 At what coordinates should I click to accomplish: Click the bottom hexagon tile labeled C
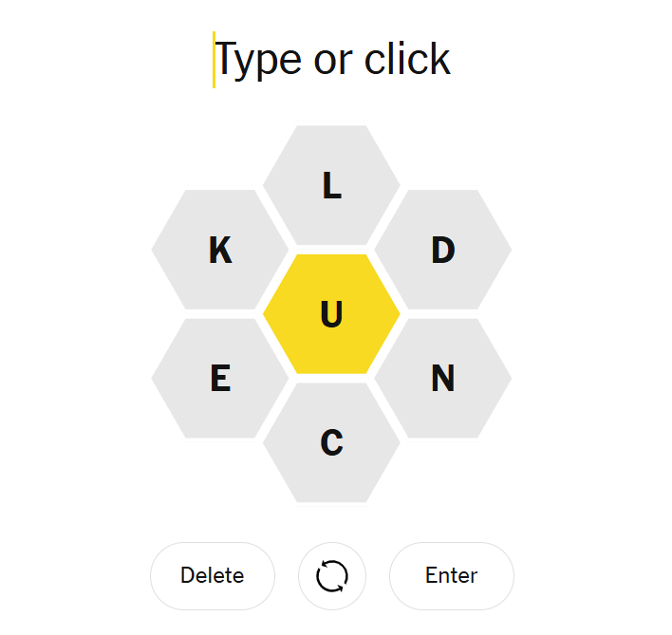pos(331,442)
